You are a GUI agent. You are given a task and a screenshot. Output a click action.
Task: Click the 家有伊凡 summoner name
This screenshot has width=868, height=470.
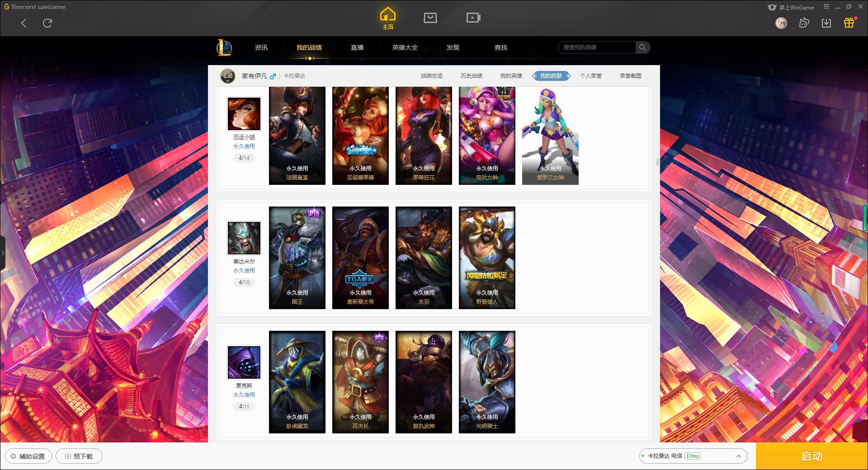coord(255,76)
